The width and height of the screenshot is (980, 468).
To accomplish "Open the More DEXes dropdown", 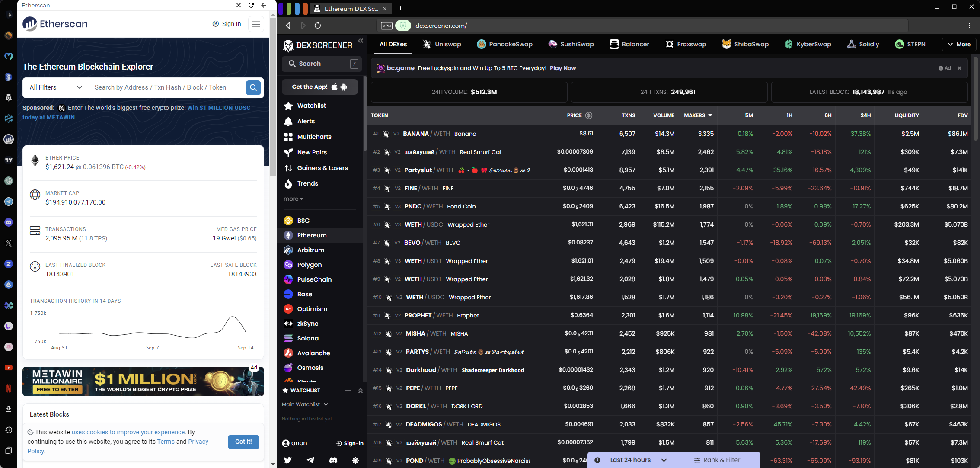I will point(959,44).
